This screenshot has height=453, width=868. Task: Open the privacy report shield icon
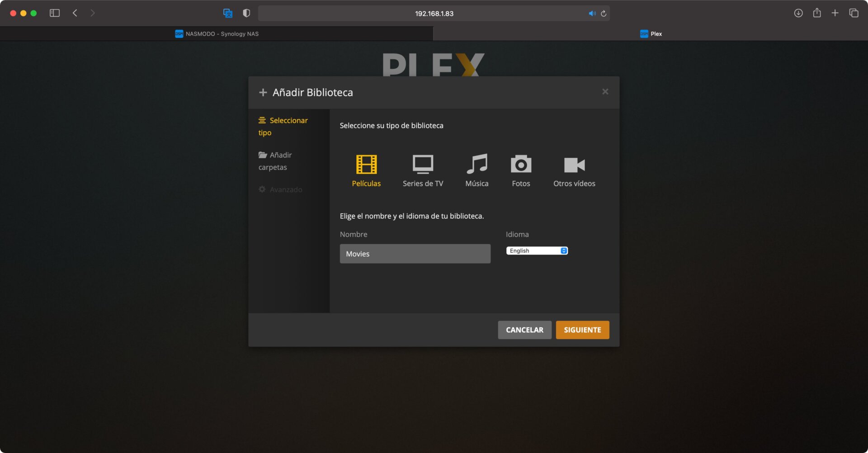tap(246, 13)
